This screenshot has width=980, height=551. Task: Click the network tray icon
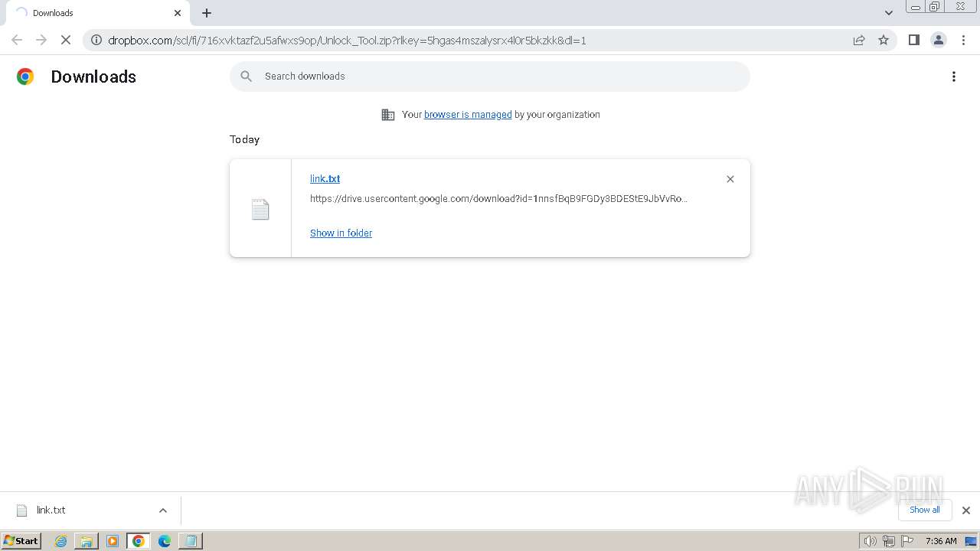tap(888, 541)
